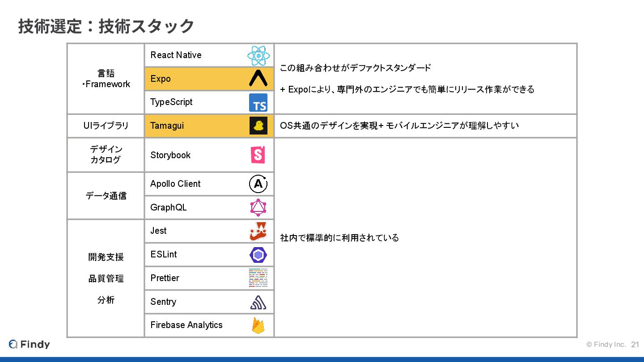Viewport: 644px width, 362px height.
Task: Click the © Findy Inc. copyright text
Action: [606, 345]
